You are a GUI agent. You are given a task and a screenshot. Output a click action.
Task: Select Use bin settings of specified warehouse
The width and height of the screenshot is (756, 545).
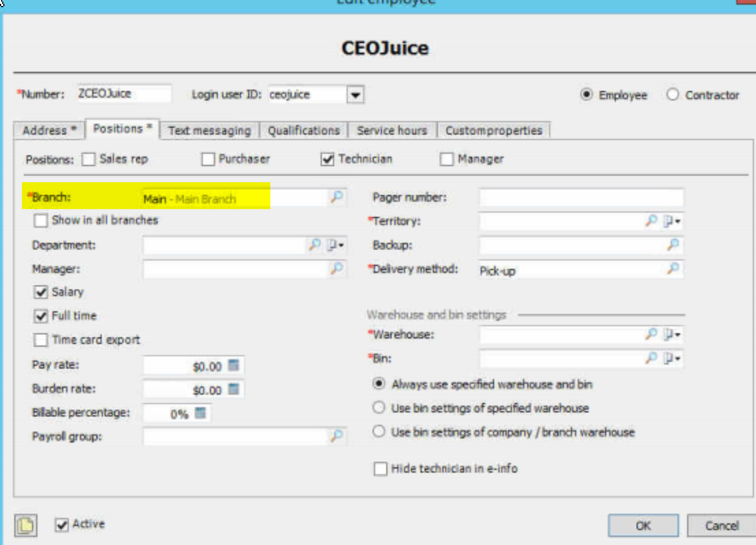379,408
